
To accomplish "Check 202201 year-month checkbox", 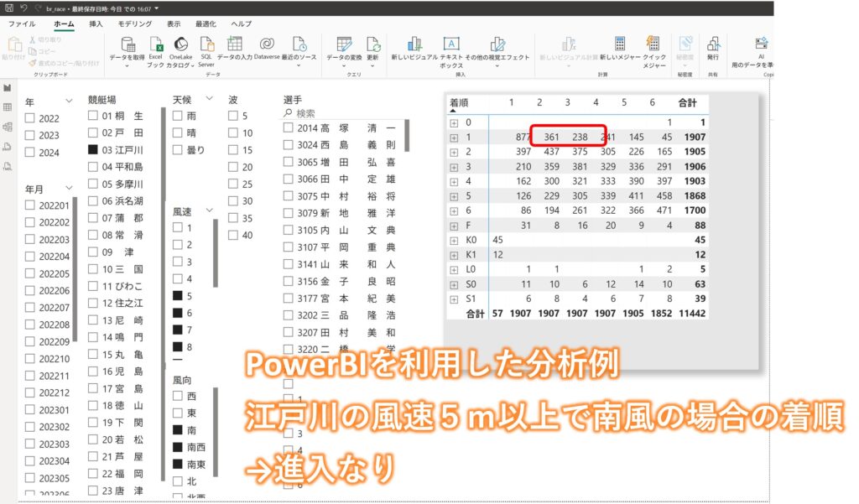I will pos(30,205).
